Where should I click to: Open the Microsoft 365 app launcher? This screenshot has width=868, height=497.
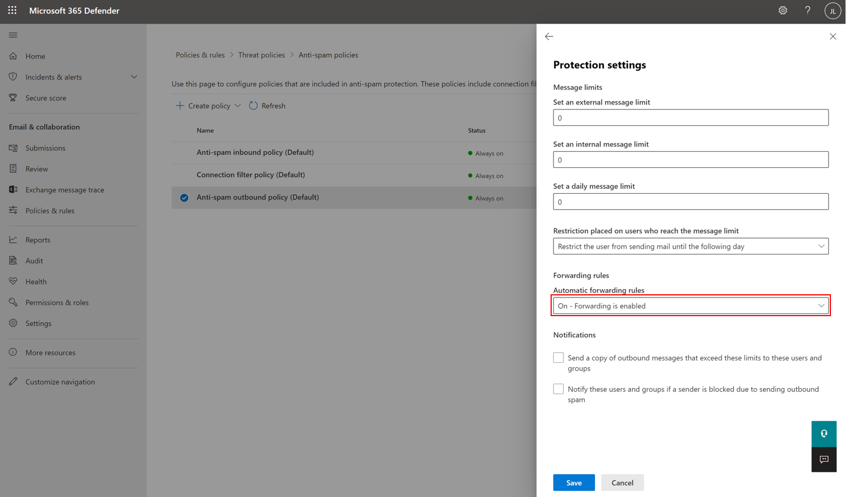coord(12,10)
